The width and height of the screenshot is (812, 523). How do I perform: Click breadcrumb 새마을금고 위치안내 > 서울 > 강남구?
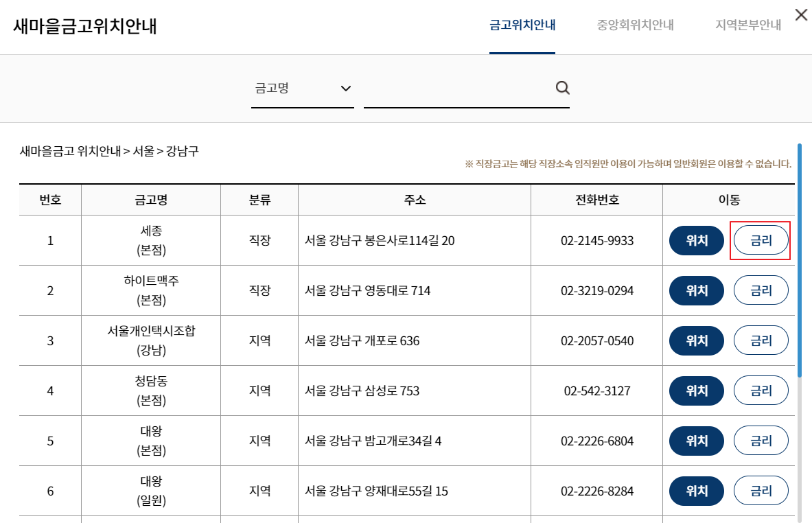tap(109, 151)
